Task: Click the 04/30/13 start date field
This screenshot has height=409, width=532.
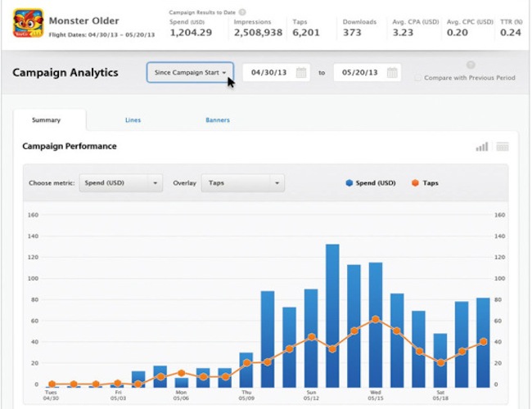Action: pyautogui.click(x=268, y=73)
